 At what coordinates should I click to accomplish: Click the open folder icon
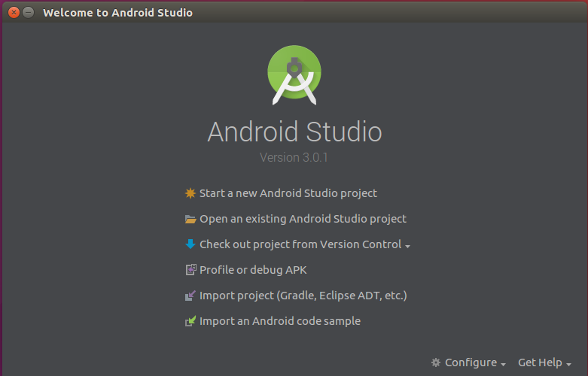[x=190, y=219]
